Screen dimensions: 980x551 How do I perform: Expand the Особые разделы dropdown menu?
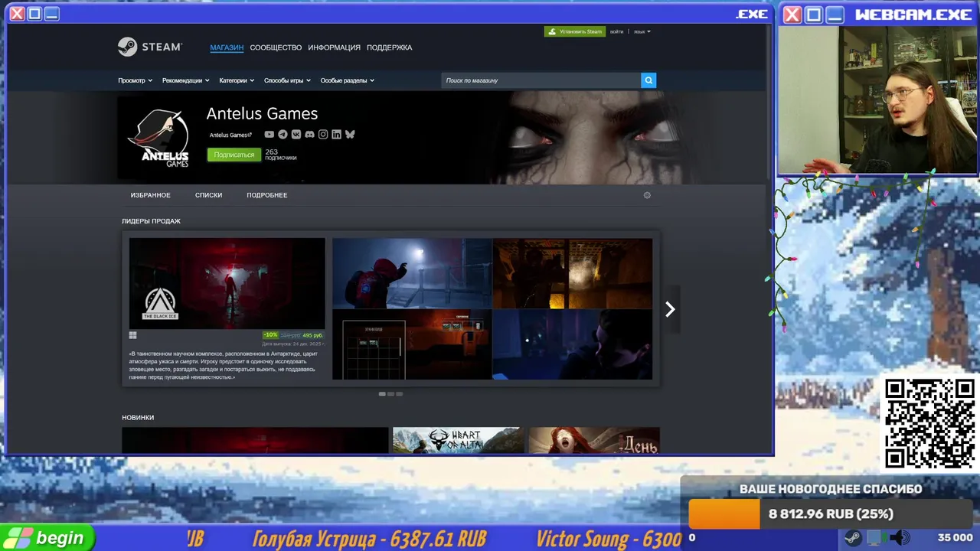(347, 80)
